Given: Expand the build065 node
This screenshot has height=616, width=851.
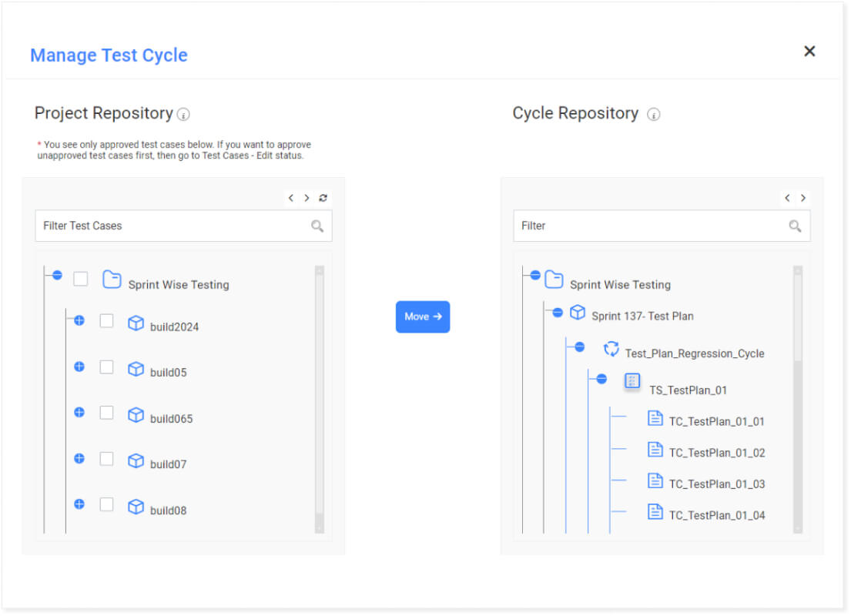Looking at the screenshot, I should (x=79, y=413).
